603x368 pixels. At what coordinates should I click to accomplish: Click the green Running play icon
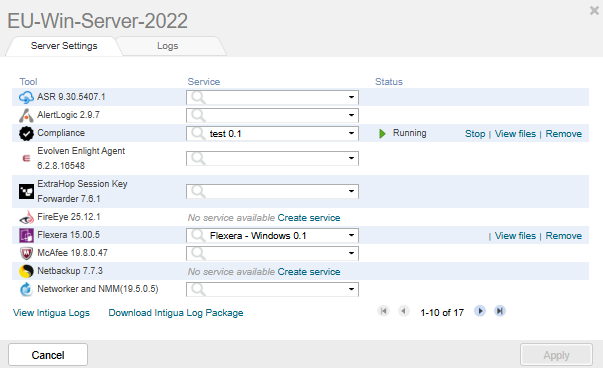tap(382, 133)
